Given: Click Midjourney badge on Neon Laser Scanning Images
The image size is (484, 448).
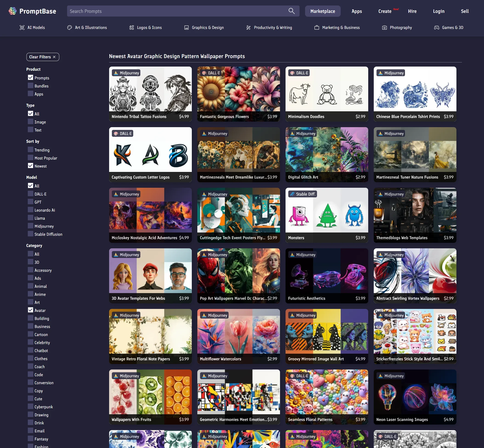Looking at the screenshot, I should 391,376.
